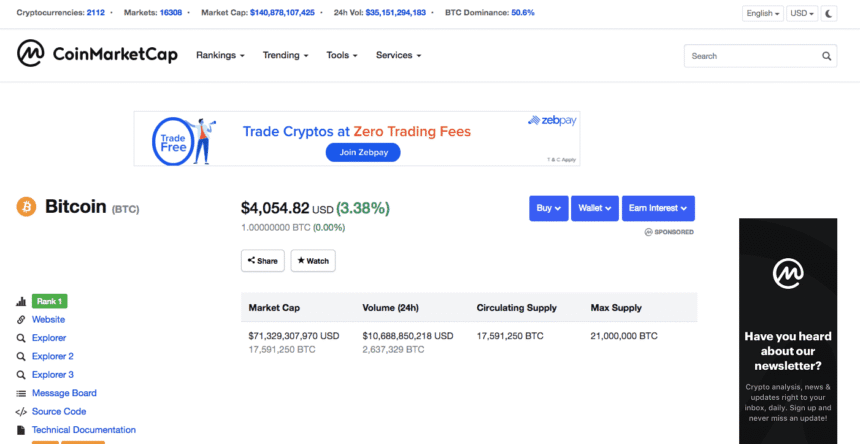Open the Technical Documentation link
This screenshot has height=444, width=860.
coord(83,430)
